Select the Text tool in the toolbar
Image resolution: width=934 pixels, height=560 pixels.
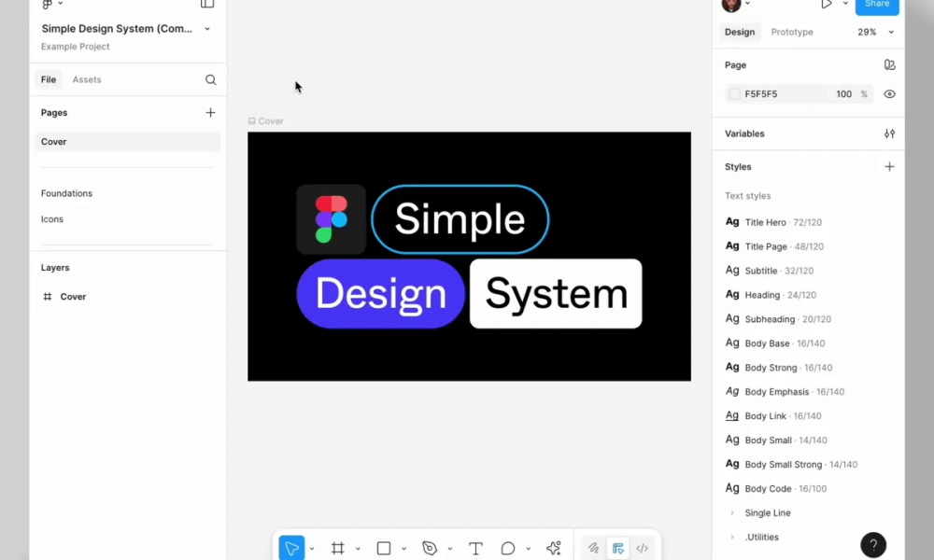point(475,548)
